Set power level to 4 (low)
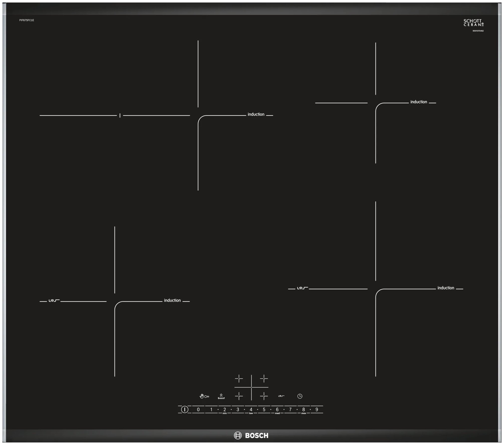 251,410
